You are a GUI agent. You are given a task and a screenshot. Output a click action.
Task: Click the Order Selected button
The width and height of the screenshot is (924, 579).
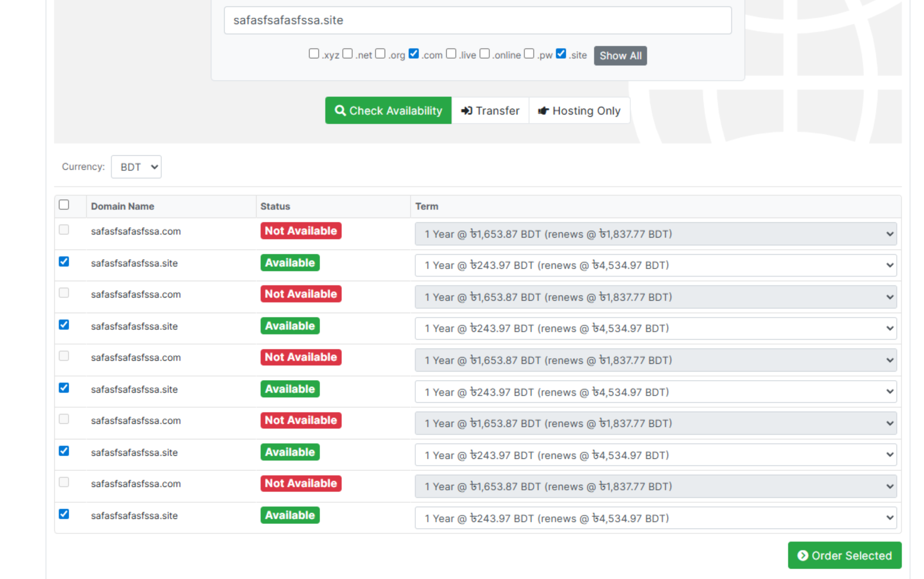click(x=844, y=555)
